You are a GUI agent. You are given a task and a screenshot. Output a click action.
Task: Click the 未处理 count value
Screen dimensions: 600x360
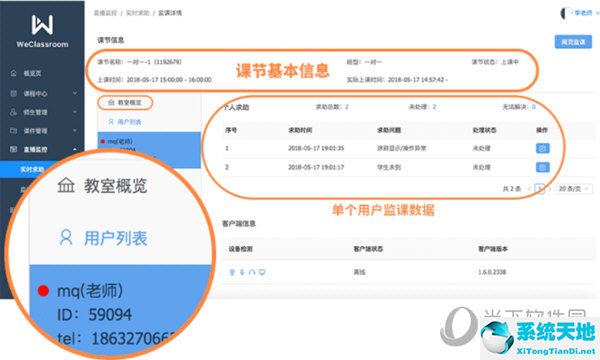434,107
